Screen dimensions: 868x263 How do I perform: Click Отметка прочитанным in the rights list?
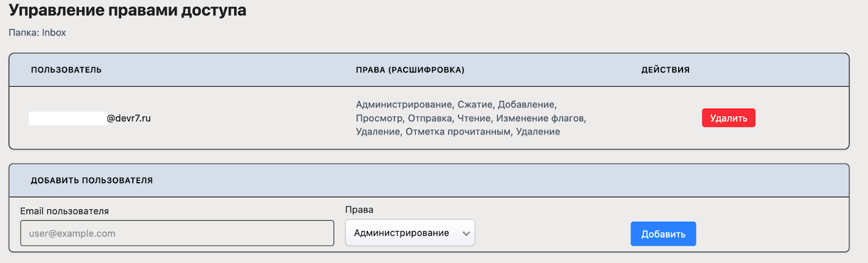[x=458, y=132]
